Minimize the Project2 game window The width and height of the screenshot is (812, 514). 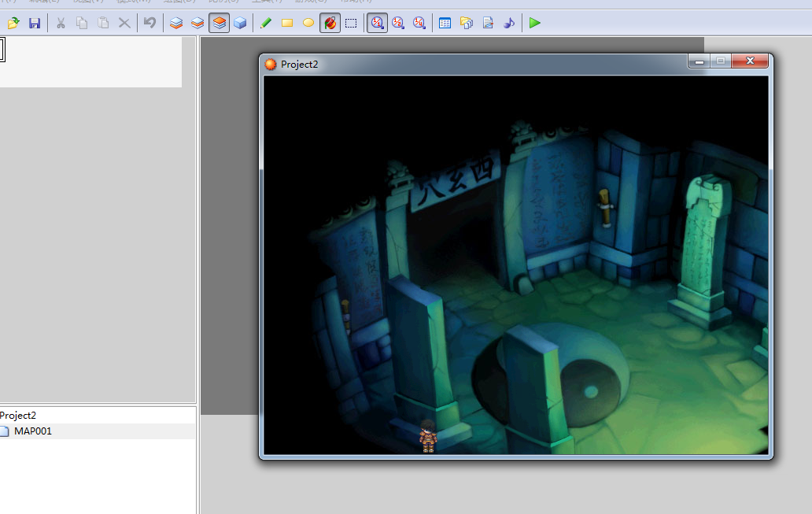[699, 61]
